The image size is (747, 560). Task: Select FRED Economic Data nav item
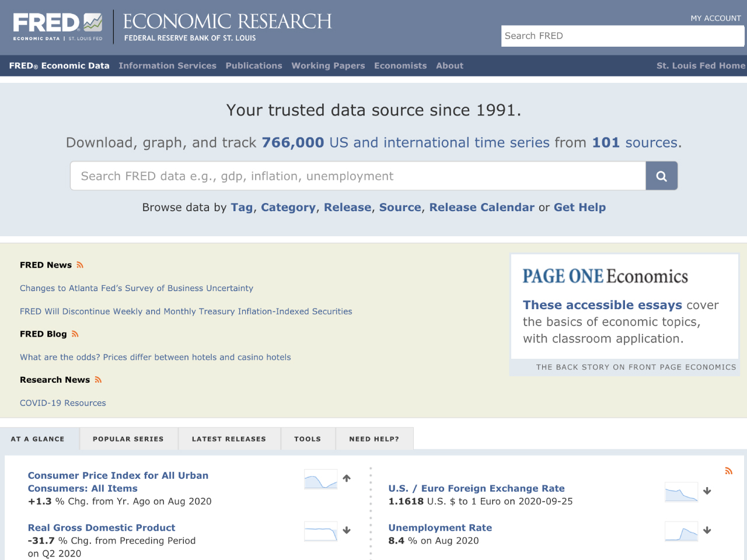pyautogui.click(x=59, y=66)
